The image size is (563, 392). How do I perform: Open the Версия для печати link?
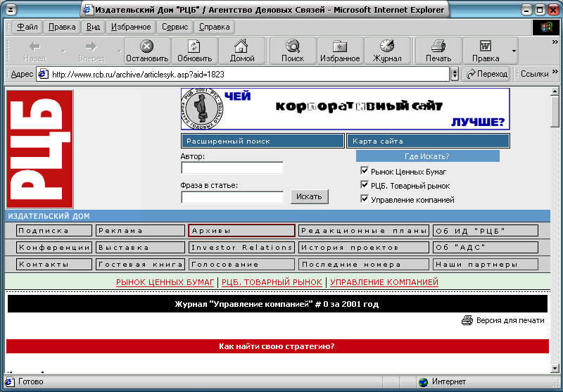(510, 320)
